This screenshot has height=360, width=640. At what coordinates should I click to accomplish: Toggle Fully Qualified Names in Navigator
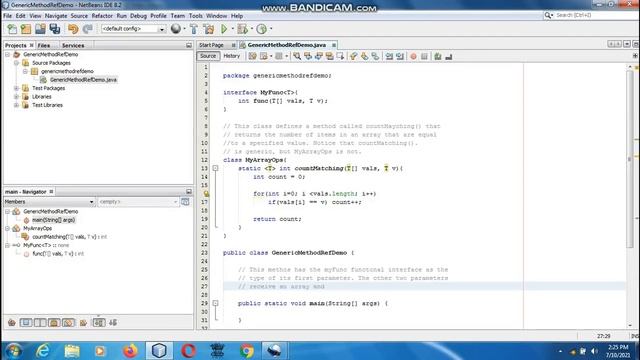click(x=83, y=322)
